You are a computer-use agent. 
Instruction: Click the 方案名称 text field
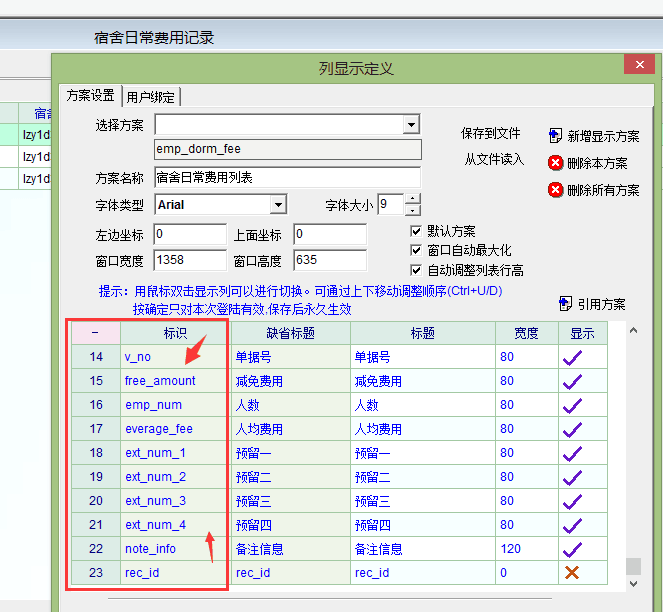[287, 177]
